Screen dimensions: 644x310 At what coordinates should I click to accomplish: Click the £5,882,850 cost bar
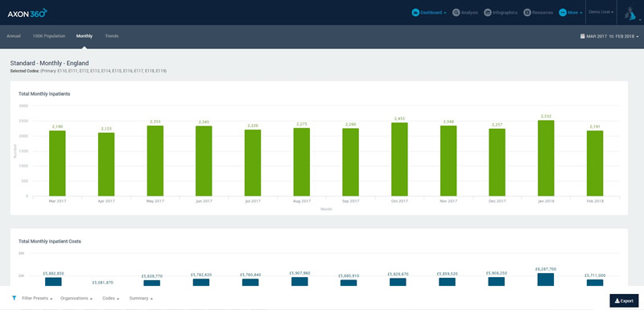coord(53,282)
